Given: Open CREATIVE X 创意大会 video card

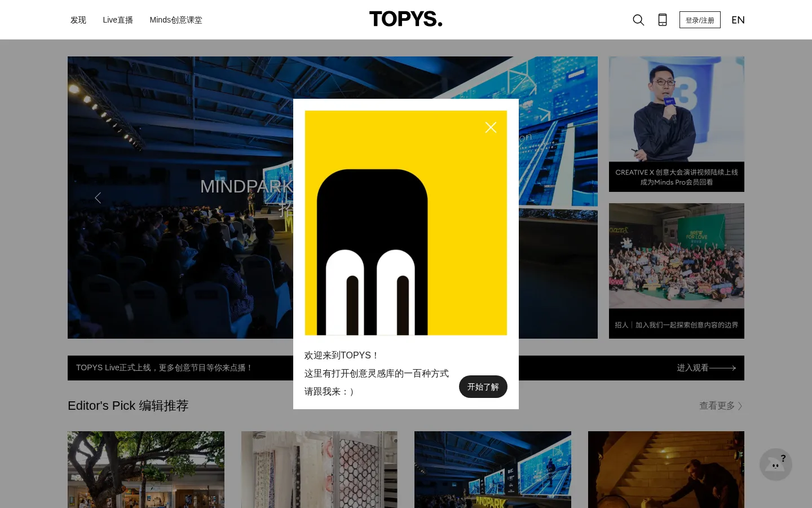Looking at the screenshot, I should pyautogui.click(x=677, y=124).
